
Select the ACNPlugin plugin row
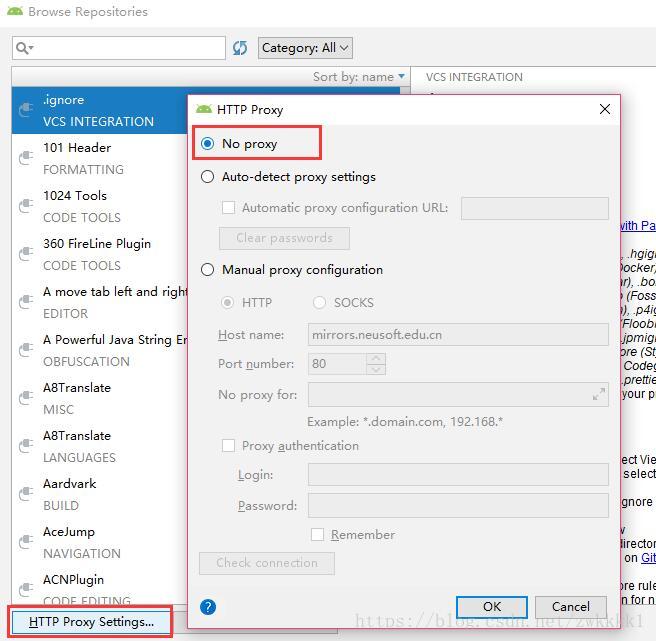pos(100,587)
